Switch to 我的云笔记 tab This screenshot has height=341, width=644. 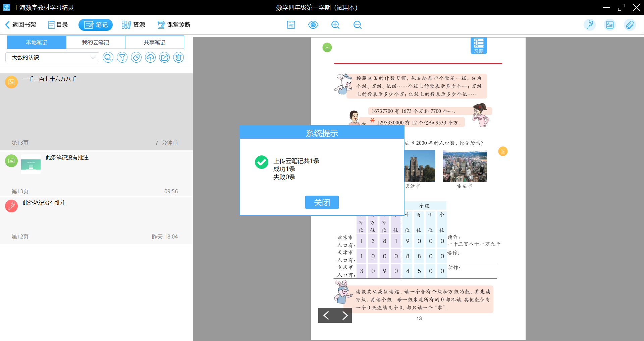96,43
